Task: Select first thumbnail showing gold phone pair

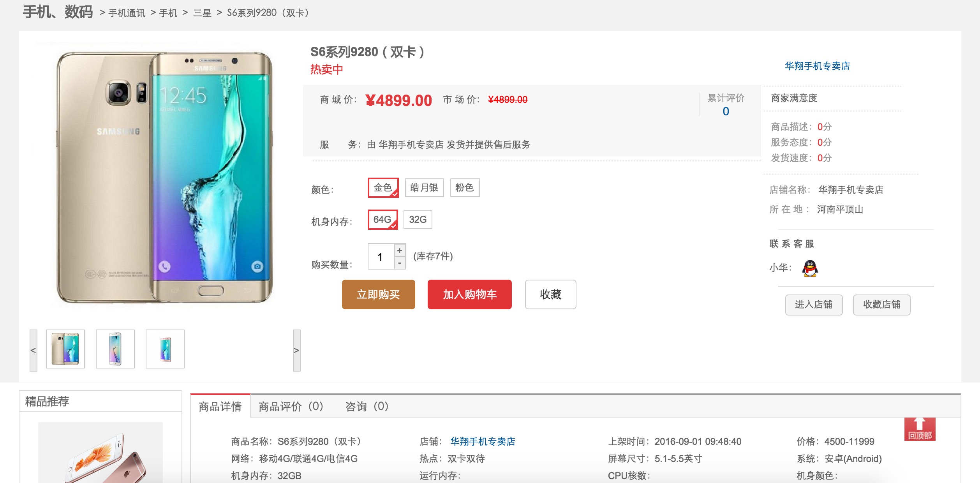Action: (x=65, y=349)
